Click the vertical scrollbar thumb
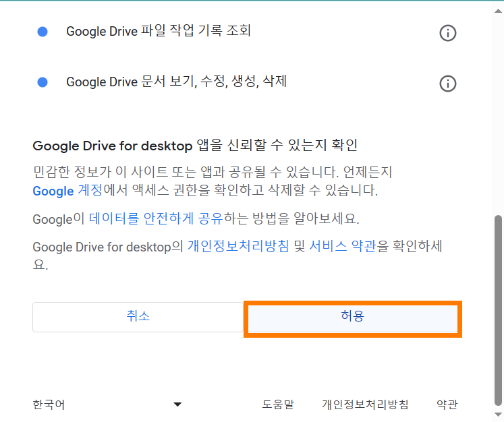Viewport: 504px width, 422px height. (x=498, y=311)
